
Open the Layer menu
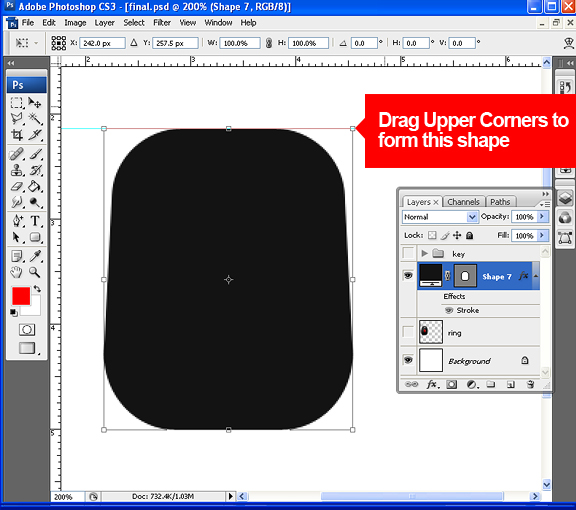[105, 23]
